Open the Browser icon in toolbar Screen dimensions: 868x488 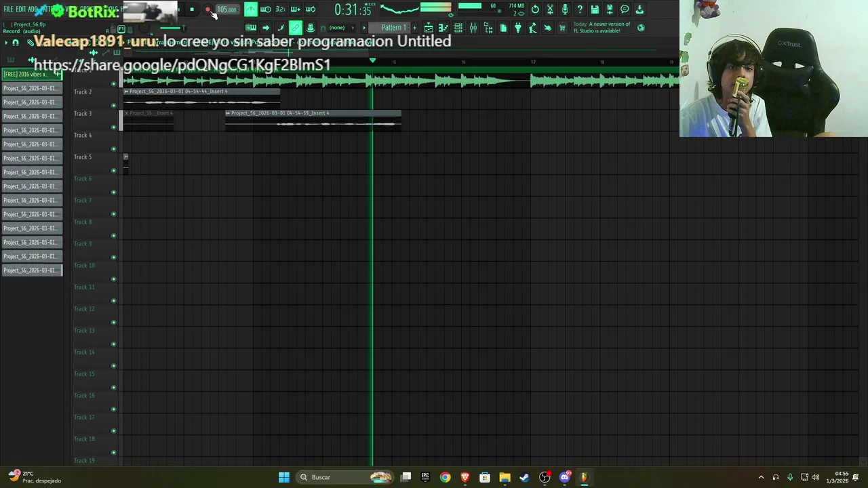[488, 28]
